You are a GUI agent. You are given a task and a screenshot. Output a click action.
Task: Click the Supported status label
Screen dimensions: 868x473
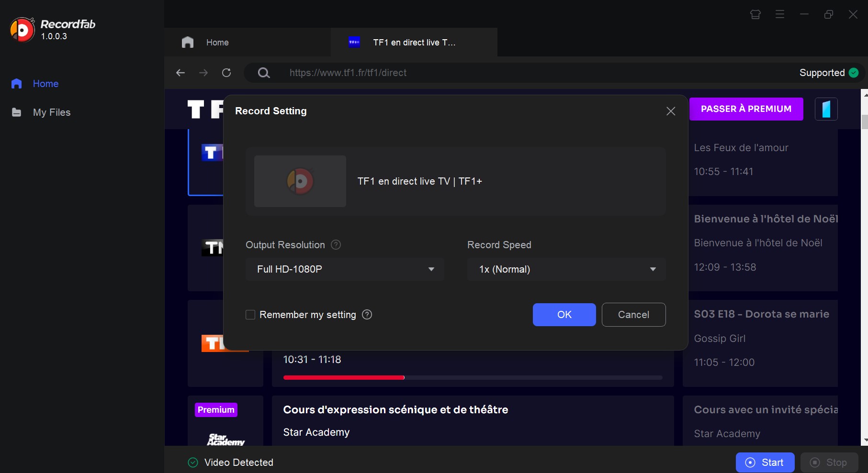pyautogui.click(x=822, y=73)
